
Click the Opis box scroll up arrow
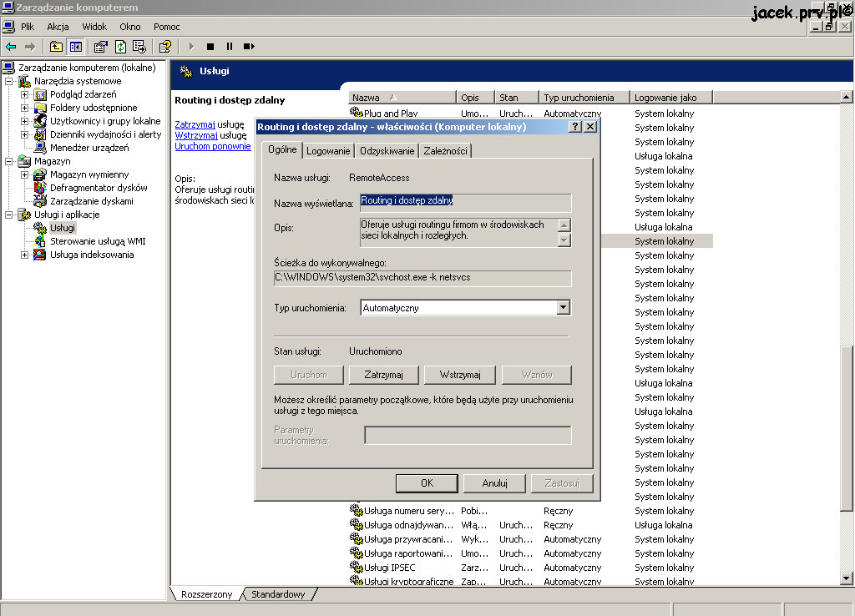tap(564, 225)
